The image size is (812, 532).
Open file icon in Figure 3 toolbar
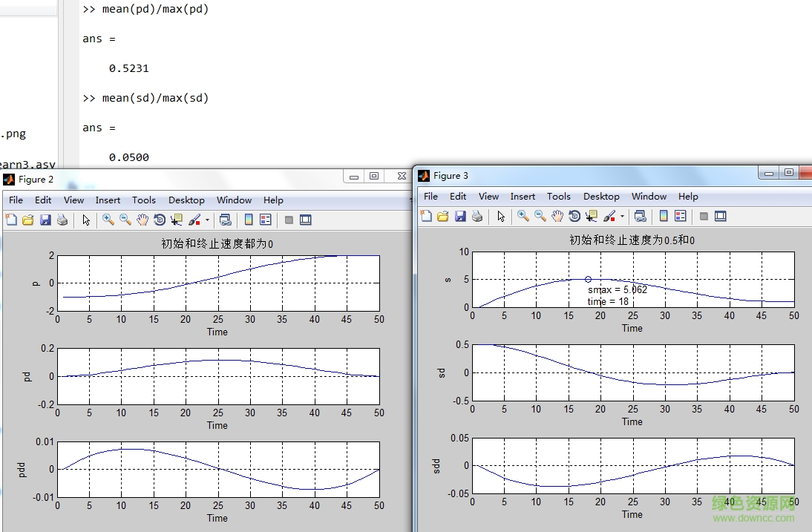pos(443,216)
